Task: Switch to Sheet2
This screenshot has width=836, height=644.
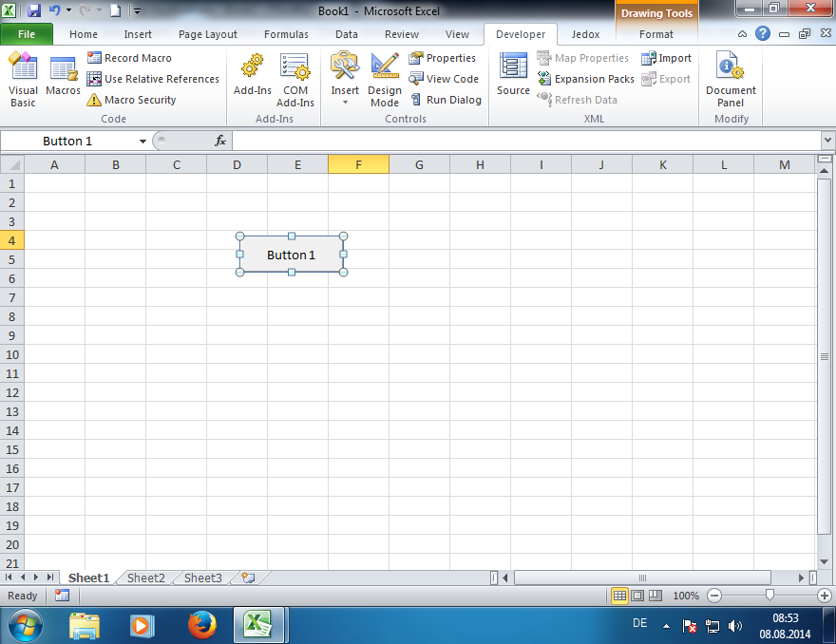Action: coord(145,578)
